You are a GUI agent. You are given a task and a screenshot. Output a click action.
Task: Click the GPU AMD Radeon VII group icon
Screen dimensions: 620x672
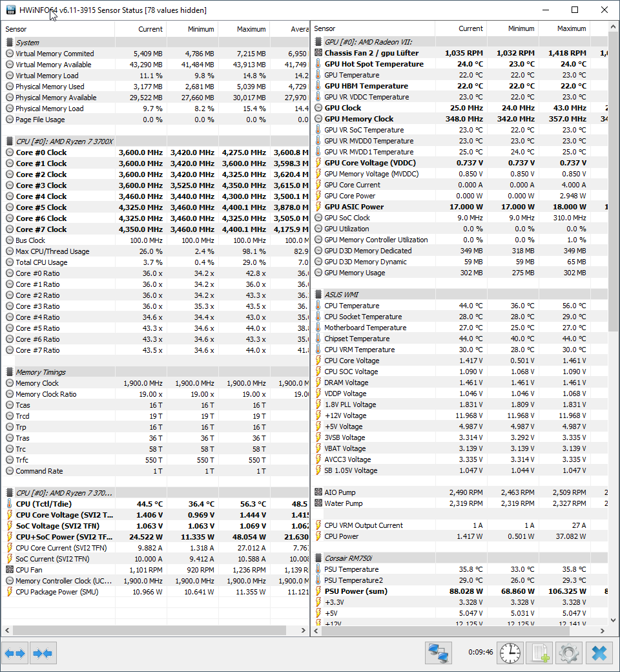(318, 42)
